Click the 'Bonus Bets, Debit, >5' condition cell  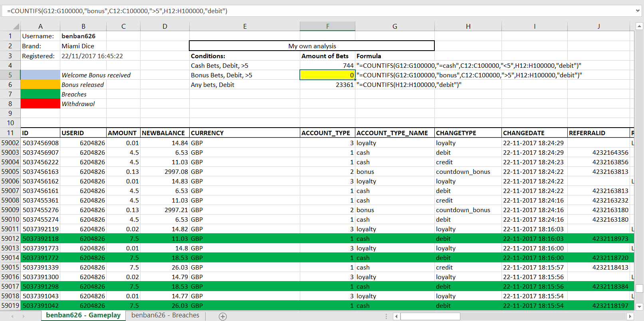[x=245, y=75]
